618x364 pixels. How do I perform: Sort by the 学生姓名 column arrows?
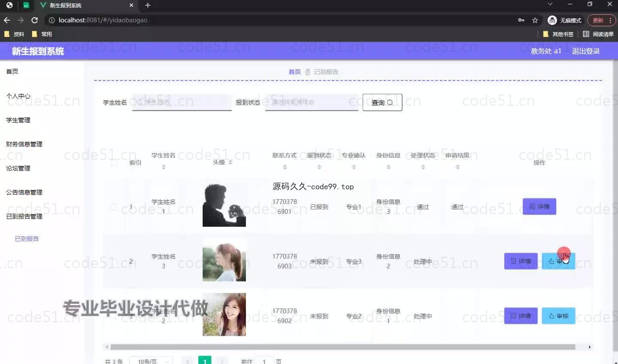click(164, 167)
